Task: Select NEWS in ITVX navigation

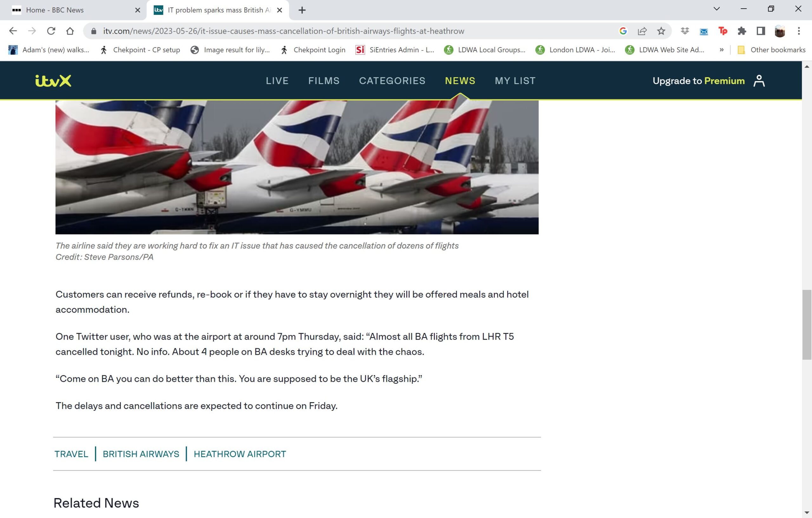Action: (460, 81)
